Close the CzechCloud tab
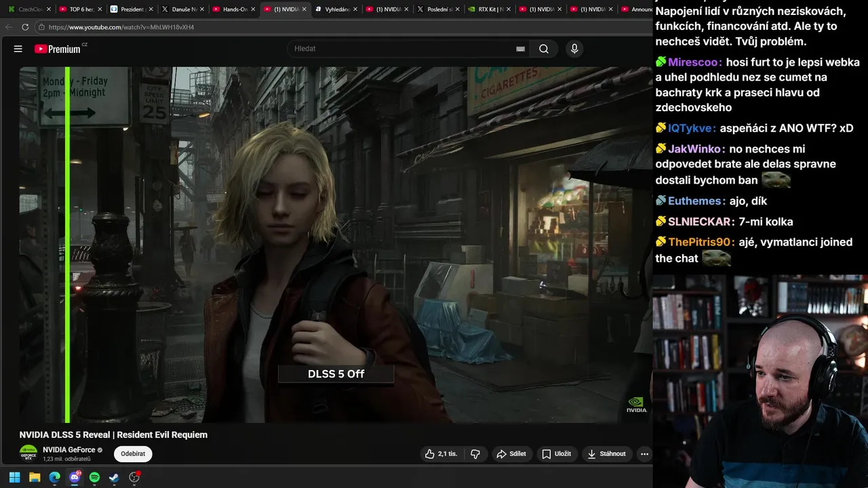The height and width of the screenshot is (488, 868). tap(48, 9)
